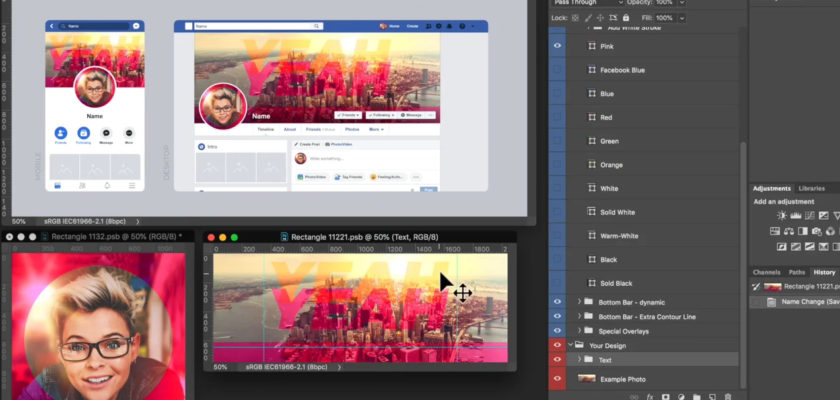Add a Black & White adjustment

[803, 231]
